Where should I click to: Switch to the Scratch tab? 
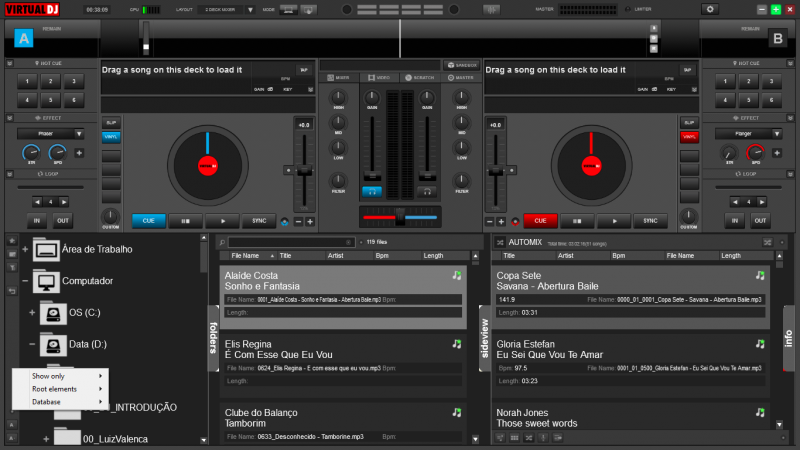click(x=419, y=78)
